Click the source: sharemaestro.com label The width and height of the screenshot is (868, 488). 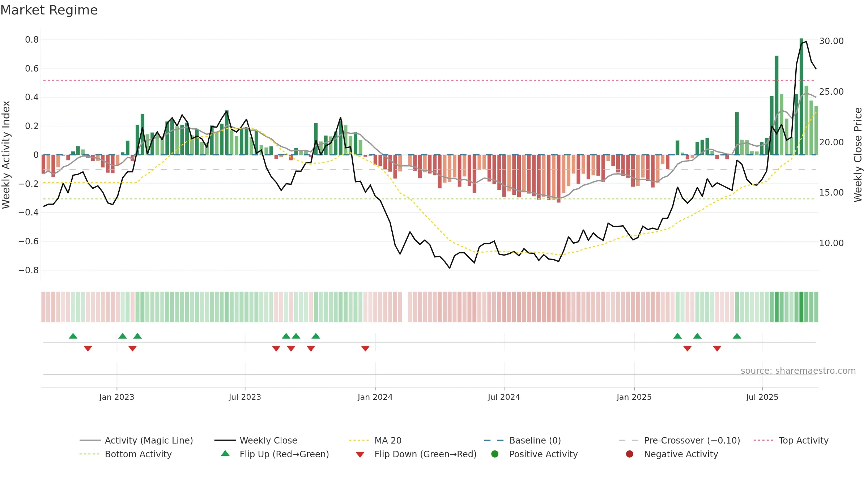tap(798, 371)
